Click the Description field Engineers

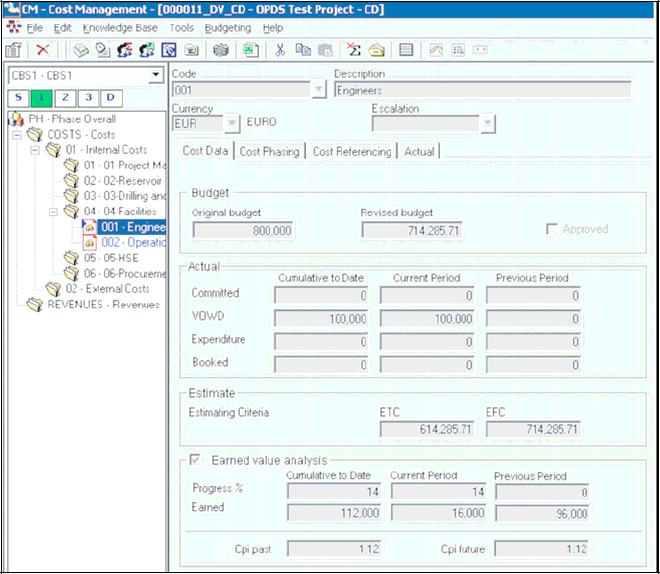pyautogui.click(x=482, y=90)
